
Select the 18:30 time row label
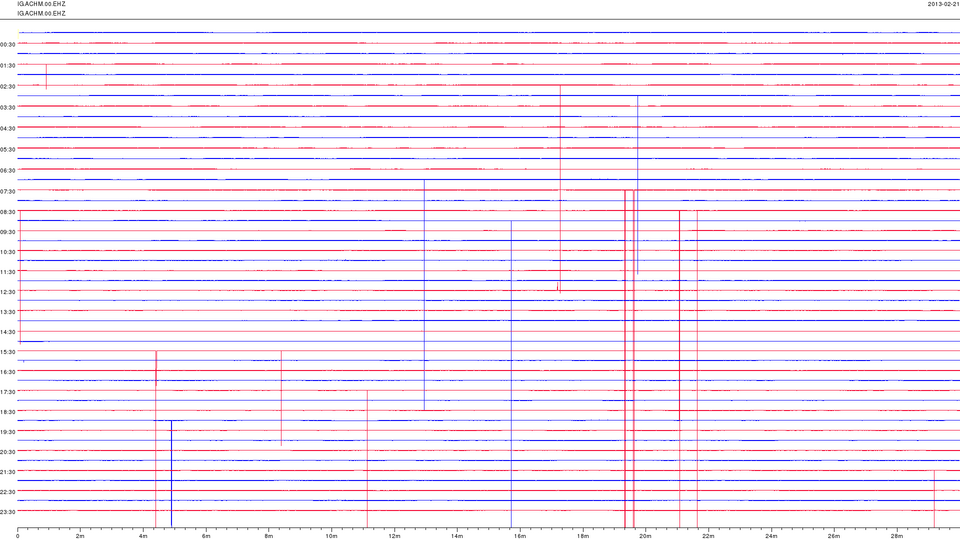point(8,412)
